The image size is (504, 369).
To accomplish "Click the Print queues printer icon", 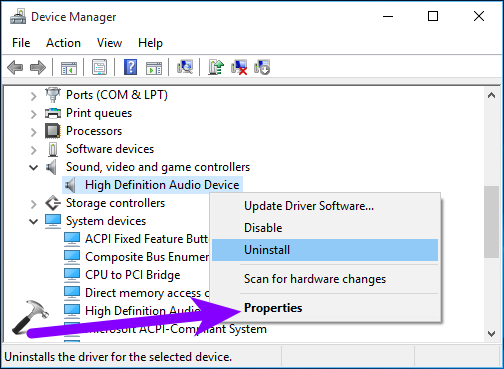I will pos(53,113).
